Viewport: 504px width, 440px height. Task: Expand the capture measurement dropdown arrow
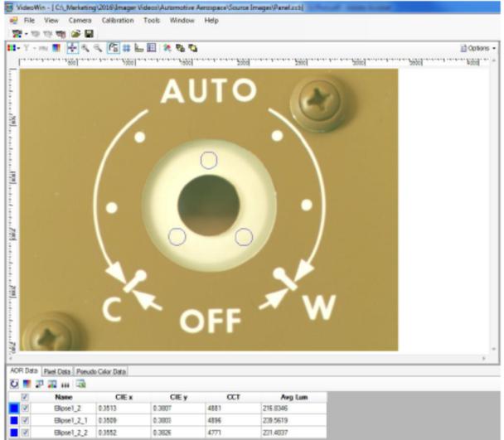[x=26, y=34]
